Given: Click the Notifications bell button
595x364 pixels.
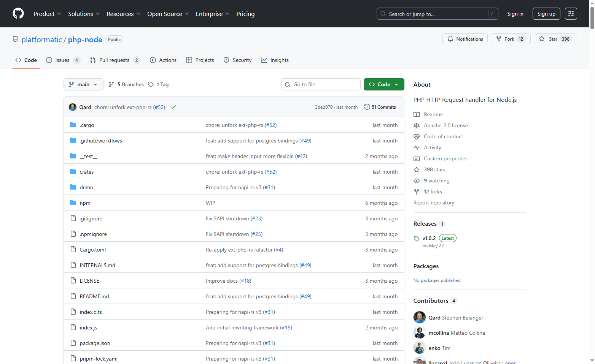Looking at the screenshot, I should pos(465,39).
